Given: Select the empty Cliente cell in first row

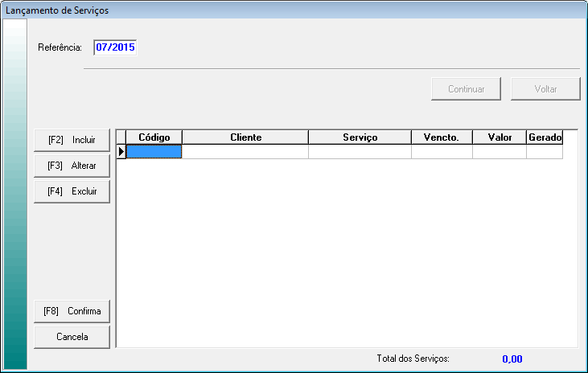Looking at the screenshot, I should (245, 151).
